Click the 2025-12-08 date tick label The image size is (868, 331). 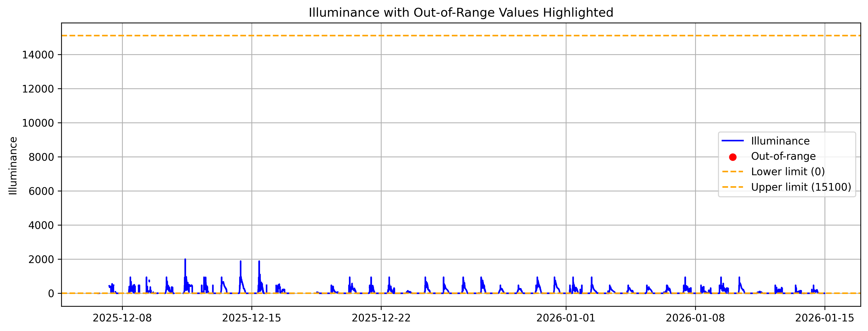tap(122, 318)
